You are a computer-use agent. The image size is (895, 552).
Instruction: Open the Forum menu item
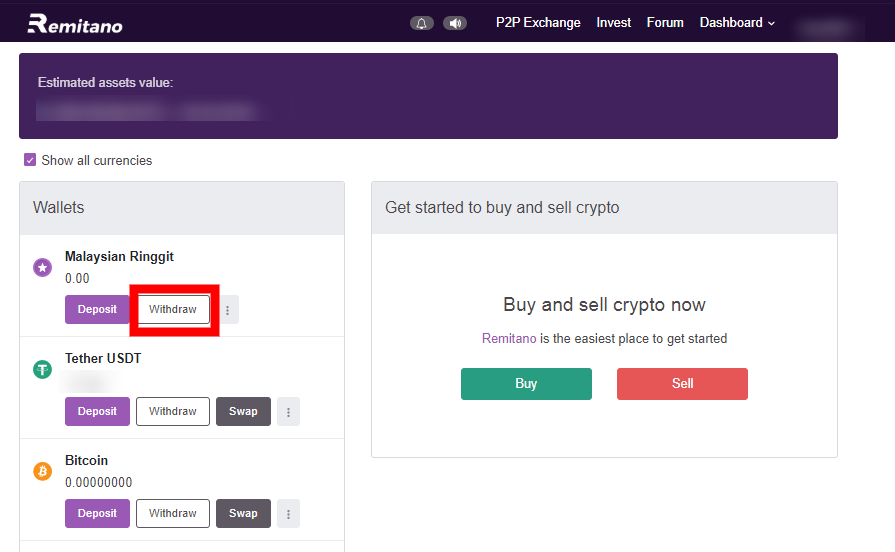coord(665,23)
